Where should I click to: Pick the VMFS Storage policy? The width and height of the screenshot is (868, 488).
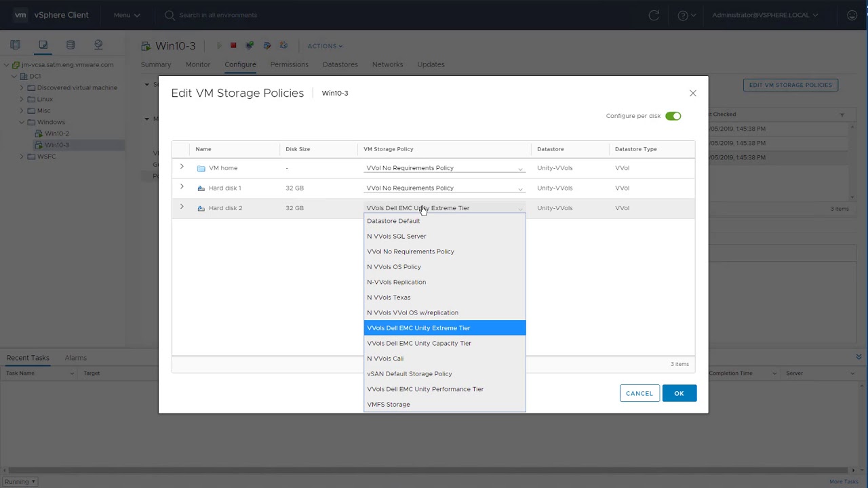(389, 404)
